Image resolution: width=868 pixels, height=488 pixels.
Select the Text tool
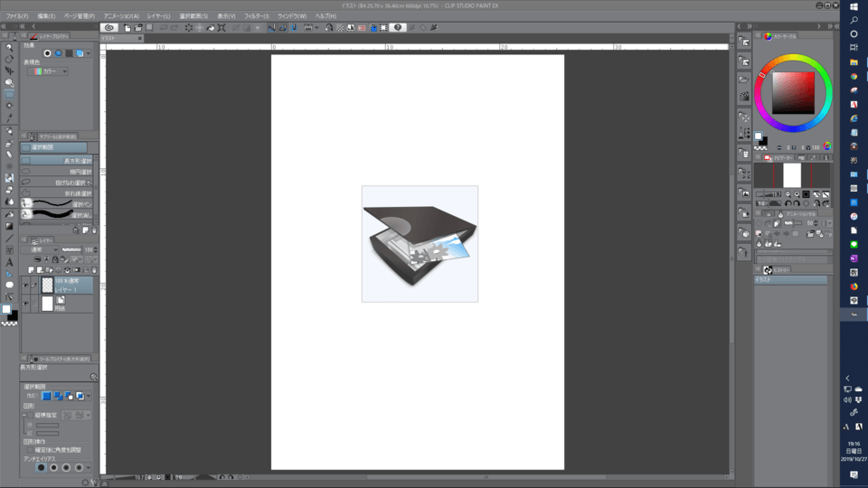(9, 262)
